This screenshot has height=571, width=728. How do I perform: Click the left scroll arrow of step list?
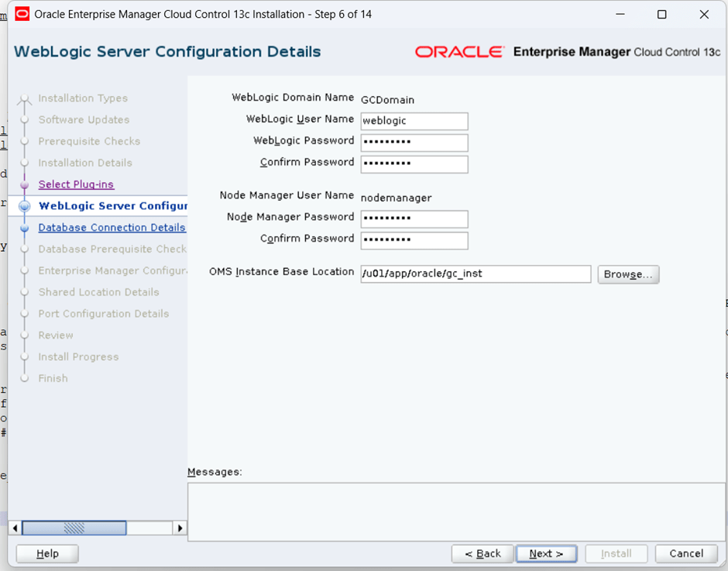tap(15, 528)
